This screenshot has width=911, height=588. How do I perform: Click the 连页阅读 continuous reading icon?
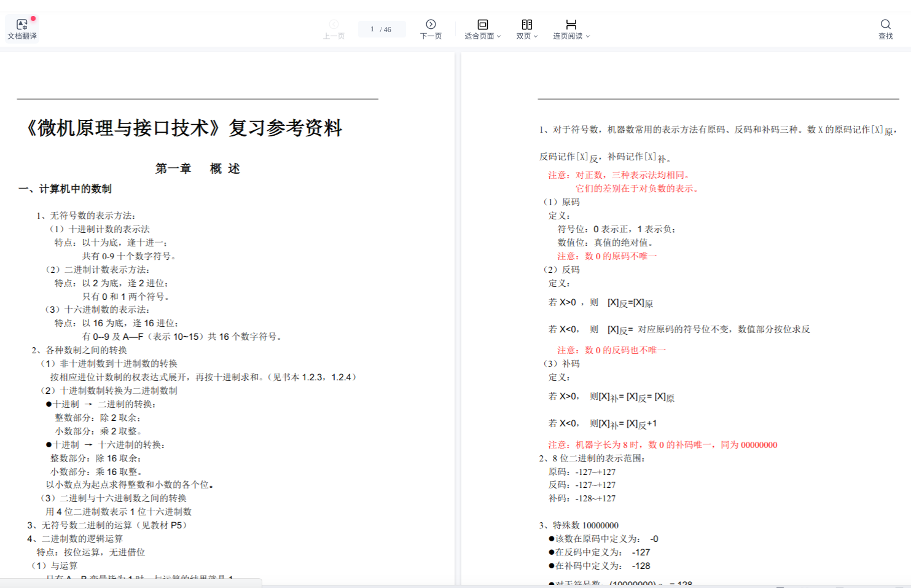[x=571, y=24]
